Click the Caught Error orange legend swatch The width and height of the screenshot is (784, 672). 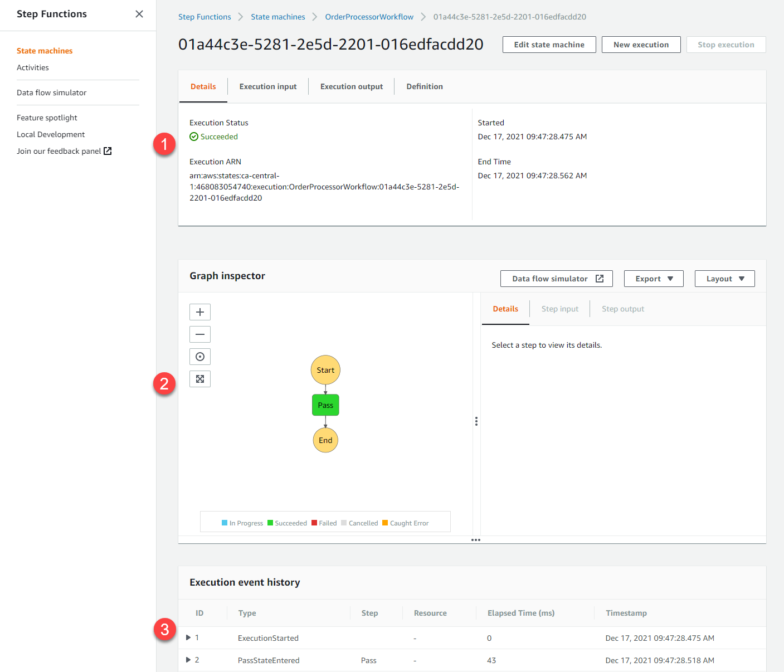(x=385, y=523)
